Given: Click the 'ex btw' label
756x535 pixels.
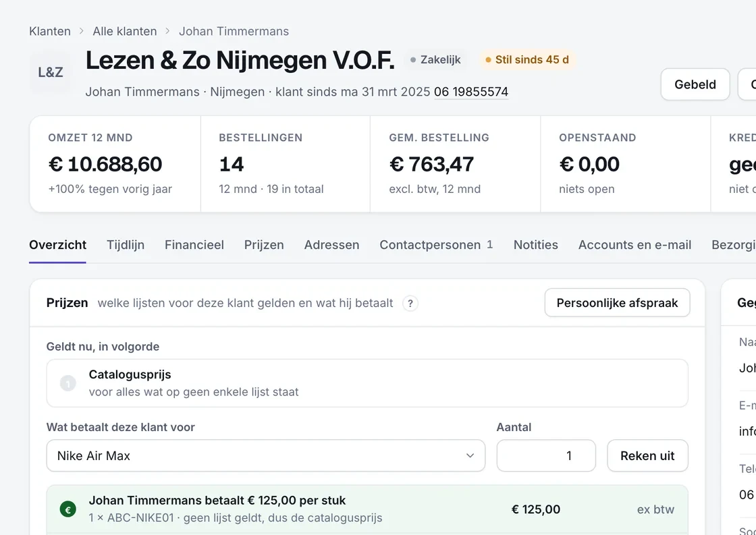Looking at the screenshot, I should (655, 509).
